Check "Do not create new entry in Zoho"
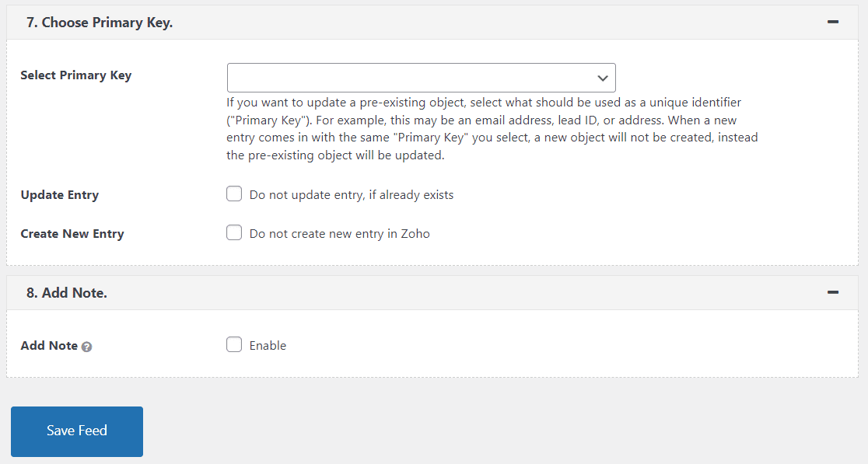The image size is (868, 464). (x=234, y=232)
